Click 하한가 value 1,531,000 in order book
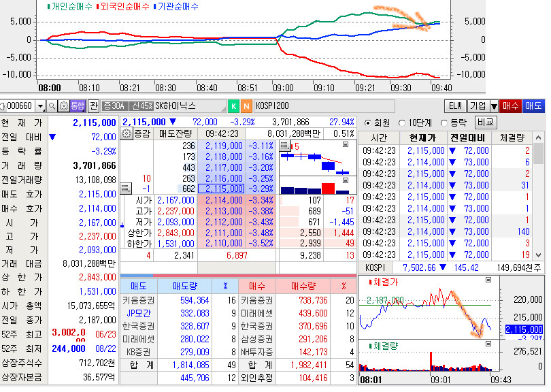 [x=176, y=244]
